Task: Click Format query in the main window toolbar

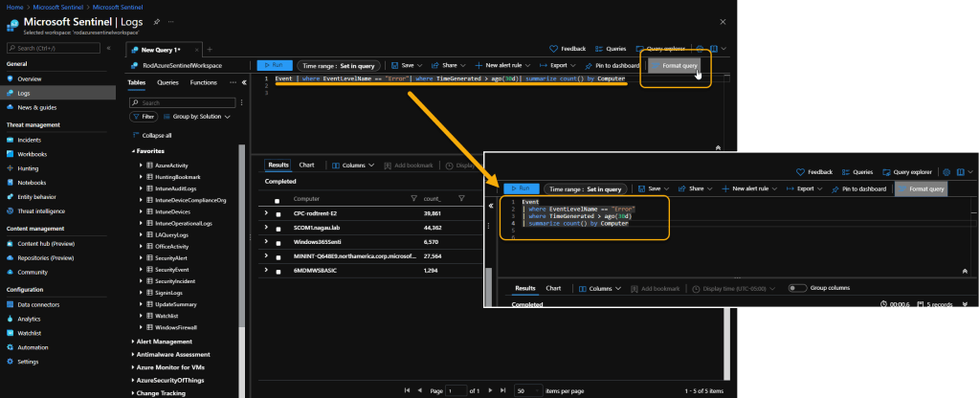Action: point(673,66)
